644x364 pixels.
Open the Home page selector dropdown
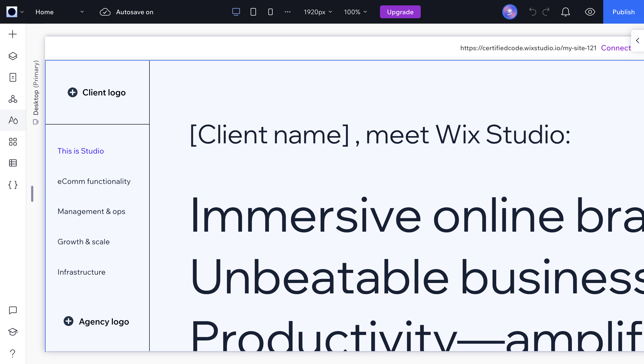click(x=60, y=12)
